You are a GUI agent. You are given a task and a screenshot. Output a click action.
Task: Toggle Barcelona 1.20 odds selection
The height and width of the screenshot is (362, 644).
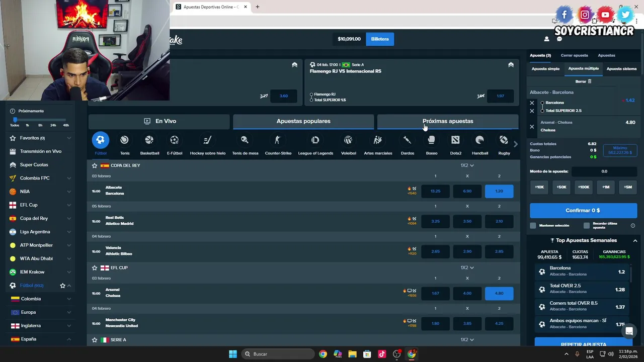(499, 191)
